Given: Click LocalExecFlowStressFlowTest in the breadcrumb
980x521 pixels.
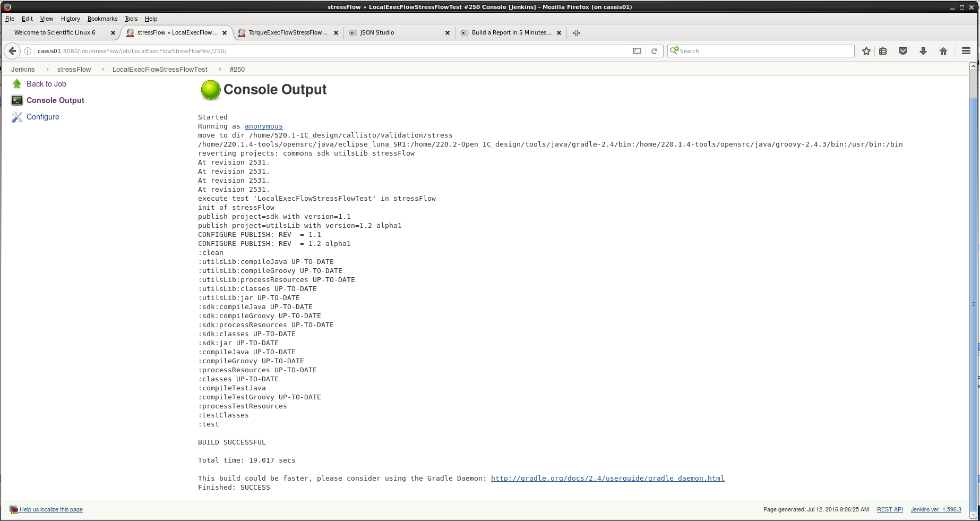Looking at the screenshot, I should tap(160, 70).
